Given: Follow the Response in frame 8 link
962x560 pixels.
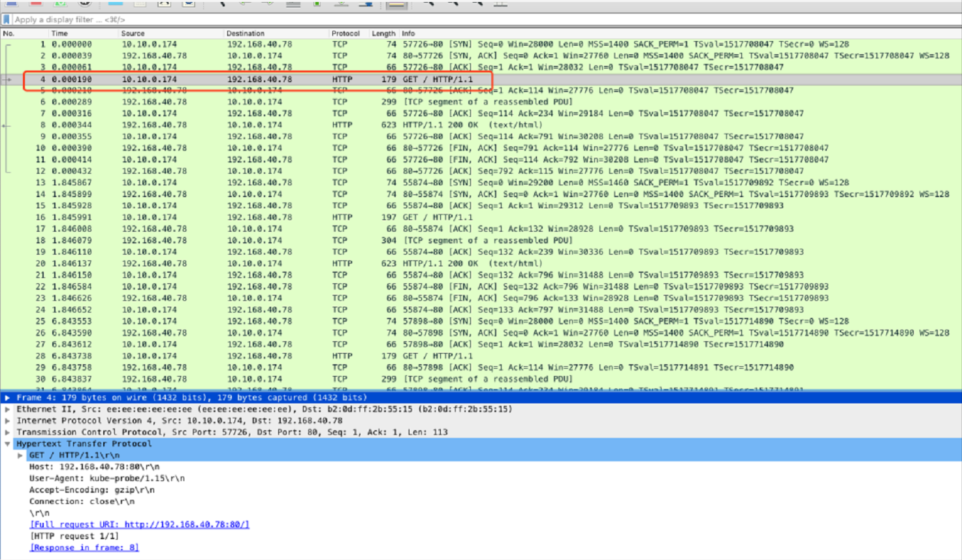Looking at the screenshot, I should (84, 548).
